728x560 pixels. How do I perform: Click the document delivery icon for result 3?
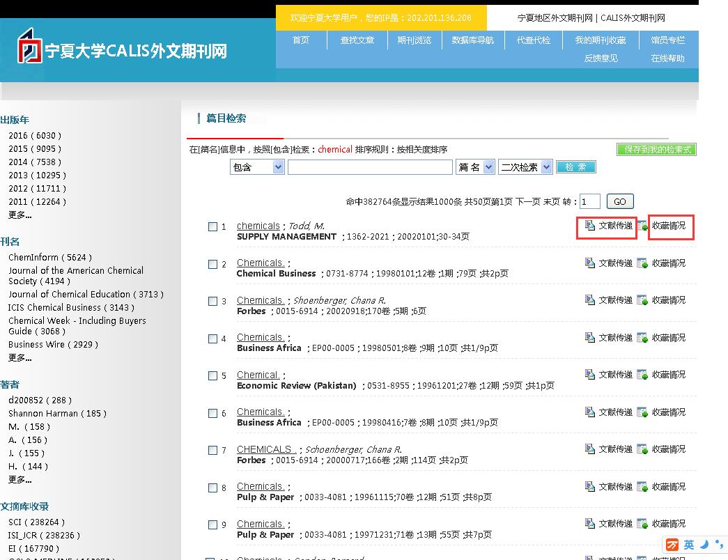[x=589, y=300]
